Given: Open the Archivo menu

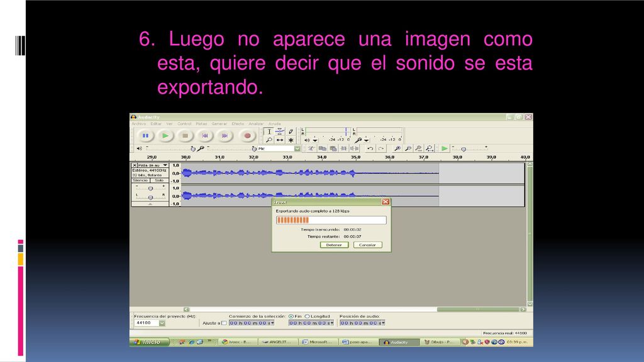Looking at the screenshot, I should point(139,124).
